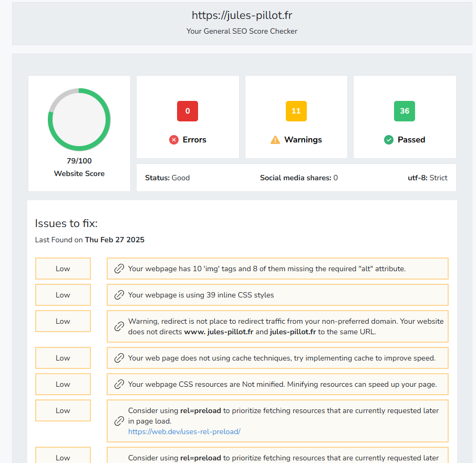The width and height of the screenshot is (476, 463).
Task: Click the https://jules-pillot.fr page heading
Action: click(241, 15)
